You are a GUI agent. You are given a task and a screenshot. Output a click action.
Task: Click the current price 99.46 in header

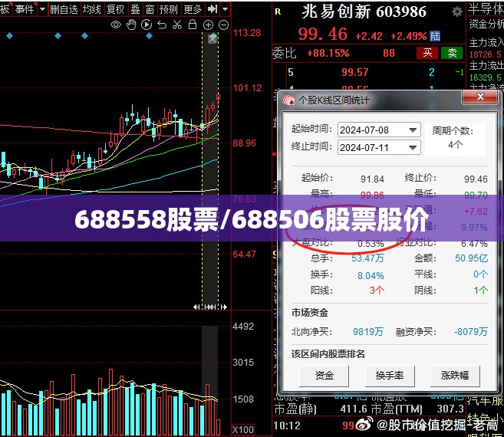pos(323,34)
